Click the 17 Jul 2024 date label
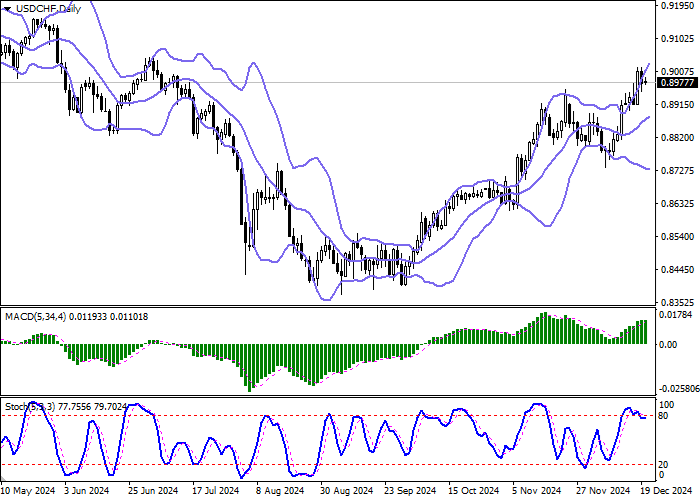 [x=215, y=491]
